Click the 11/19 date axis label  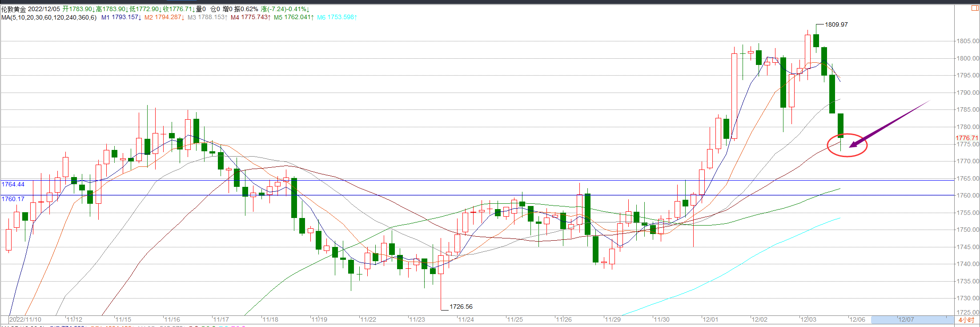pos(319,319)
